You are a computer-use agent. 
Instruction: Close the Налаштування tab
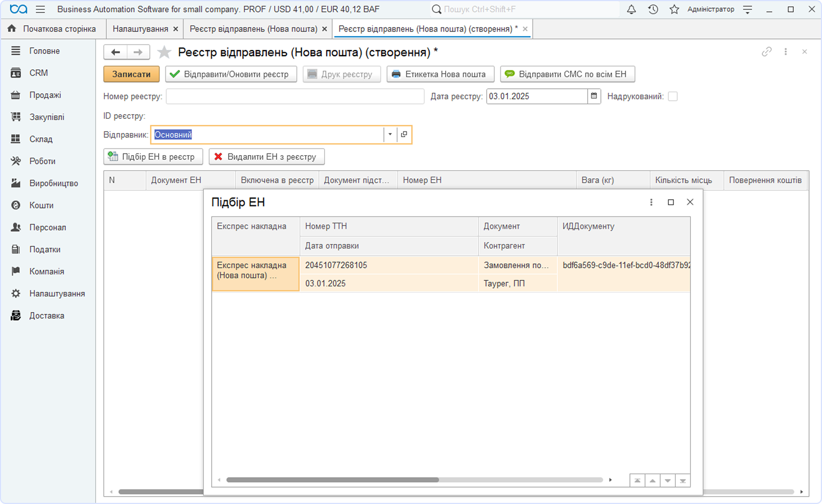pos(176,29)
